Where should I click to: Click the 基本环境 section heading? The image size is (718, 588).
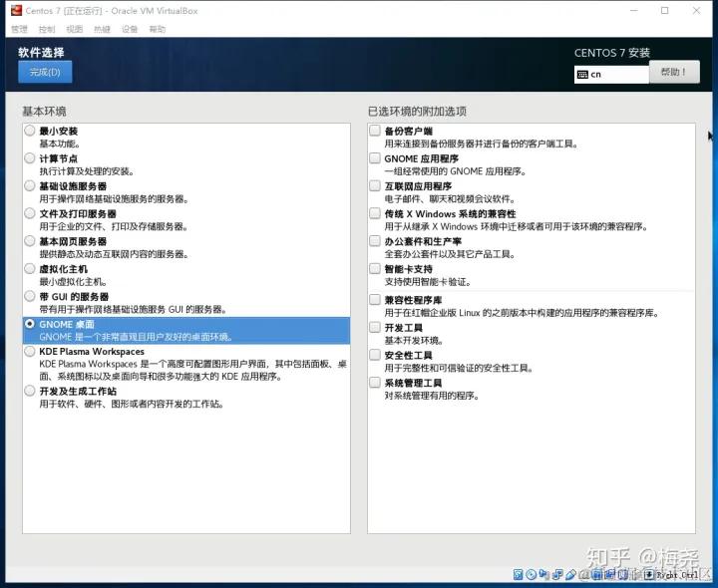(x=44, y=112)
